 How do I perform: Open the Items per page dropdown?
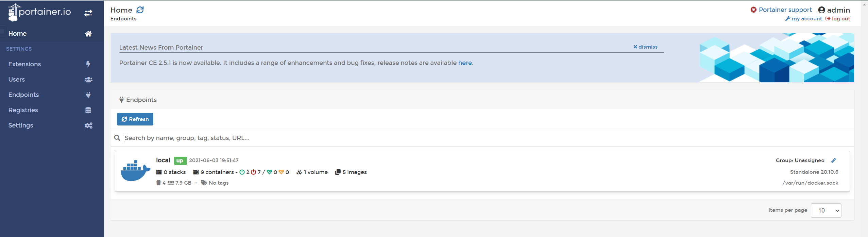826,210
